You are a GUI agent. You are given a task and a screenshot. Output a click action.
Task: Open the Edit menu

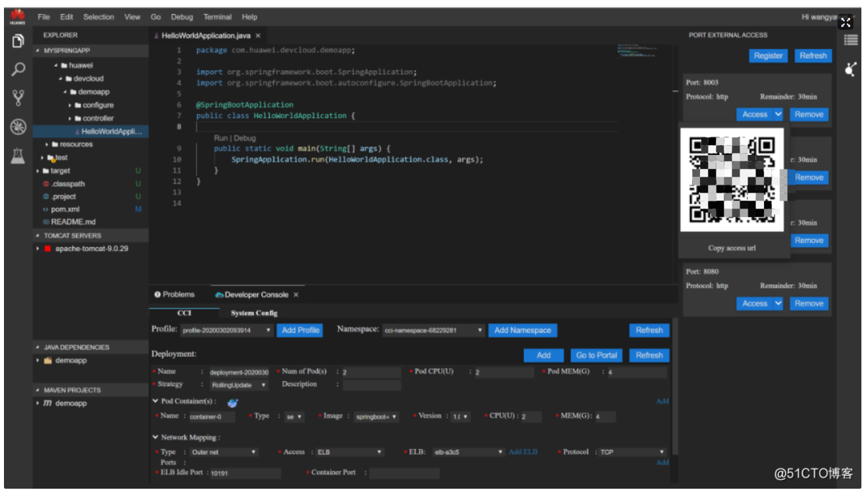pyautogui.click(x=67, y=17)
